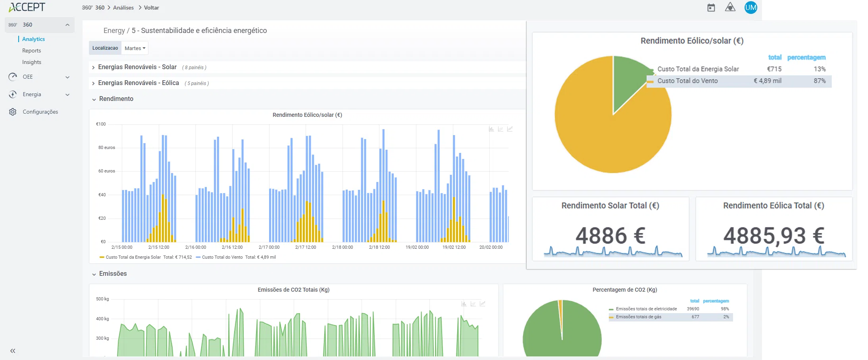Click the 360 breadcrumb link

[100, 8]
